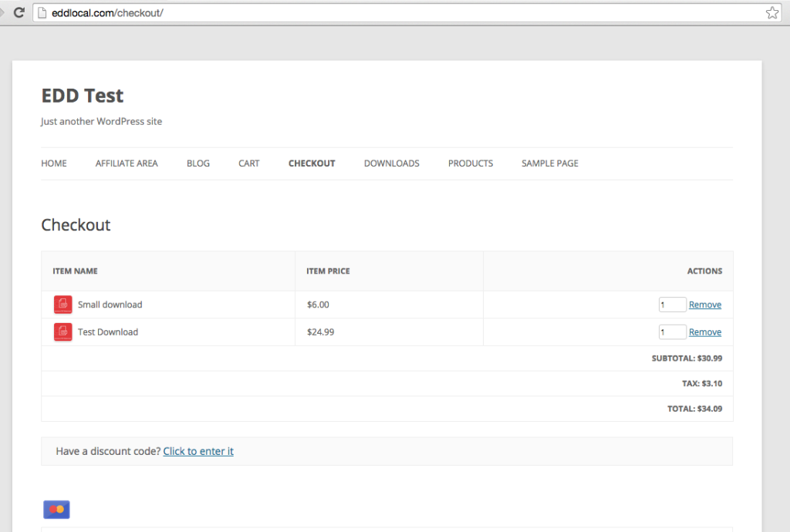Click the Total: $34.09 line
This screenshot has width=790, height=532.
click(x=695, y=409)
